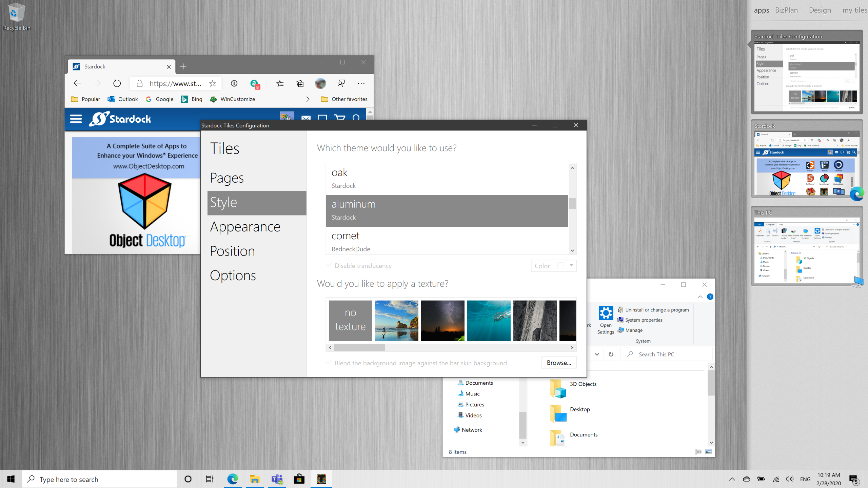Click the Edge refresh page icon
Viewport: 868px width, 488px height.
pyautogui.click(x=117, y=83)
